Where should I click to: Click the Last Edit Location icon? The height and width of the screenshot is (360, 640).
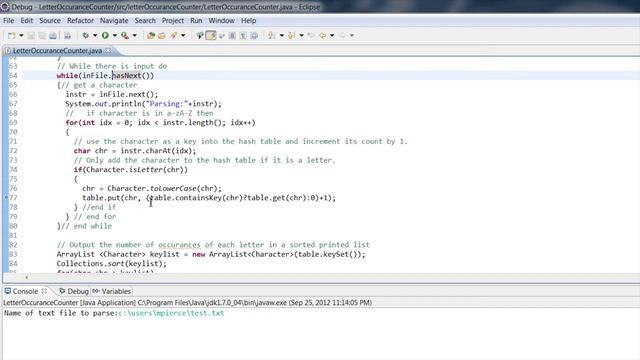(x=311, y=36)
